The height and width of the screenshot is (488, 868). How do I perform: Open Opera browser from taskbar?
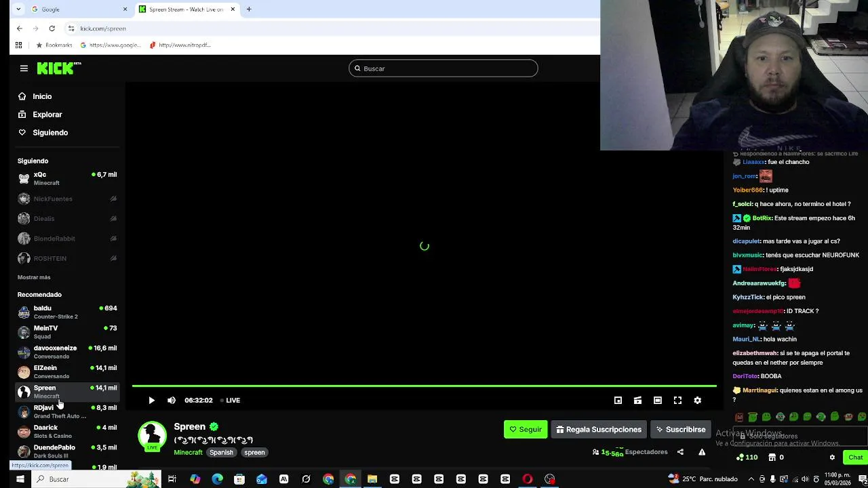tap(528, 479)
